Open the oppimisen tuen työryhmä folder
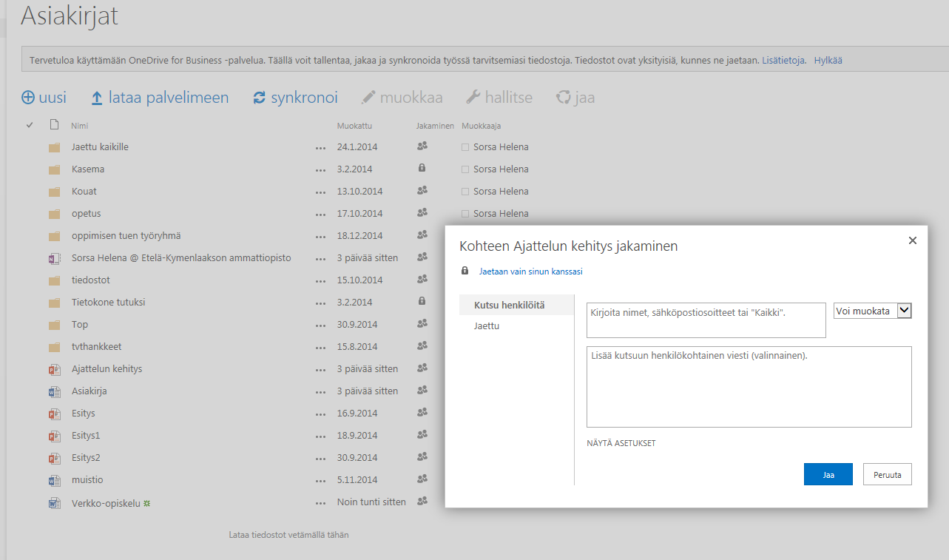 pos(126,236)
